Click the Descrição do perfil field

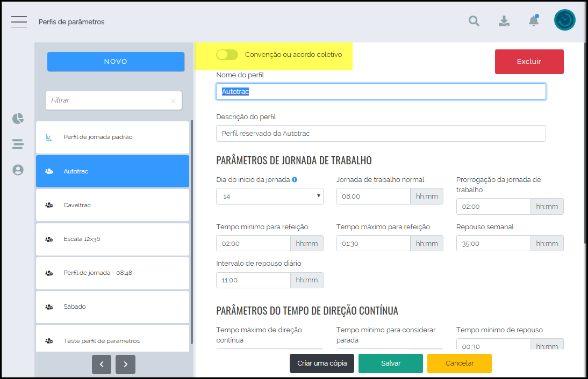381,133
